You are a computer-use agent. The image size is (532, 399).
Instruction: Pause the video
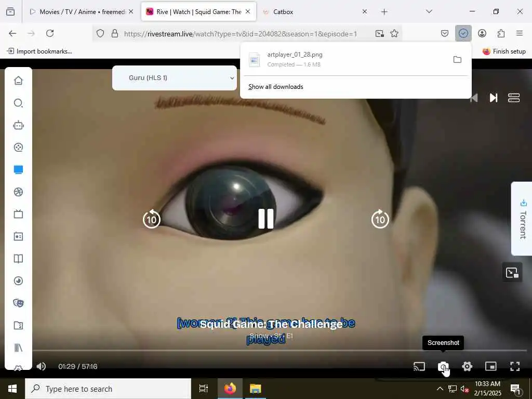[265, 219]
